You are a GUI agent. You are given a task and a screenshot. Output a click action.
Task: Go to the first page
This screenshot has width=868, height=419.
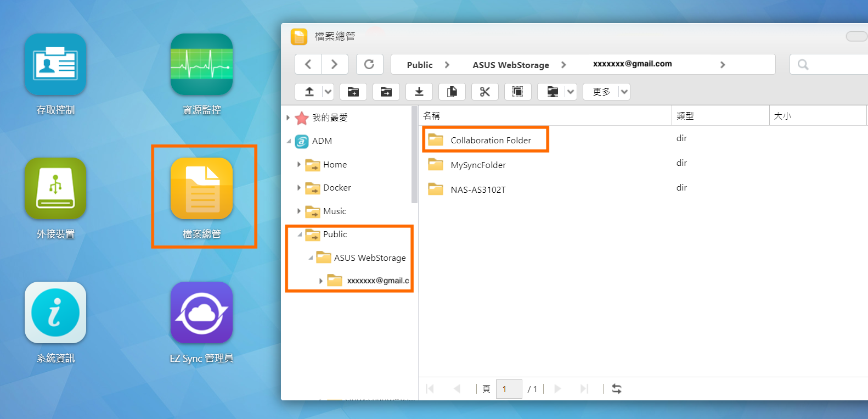(430, 389)
